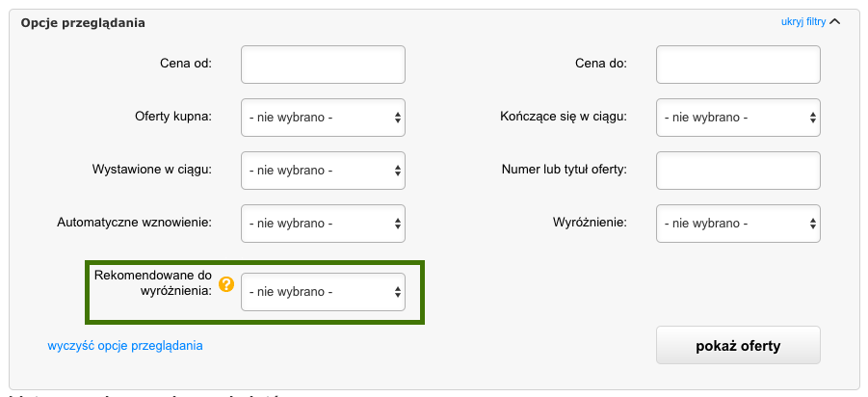Image resolution: width=868 pixels, height=397 pixels.
Task: Click the 'Kończące się w ciągu:' label
Action: point(564,117)
